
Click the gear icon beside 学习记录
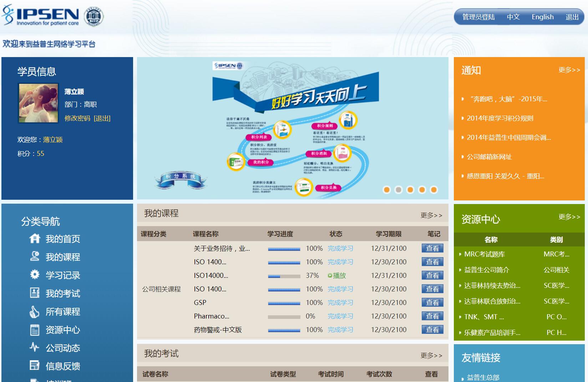35,274
